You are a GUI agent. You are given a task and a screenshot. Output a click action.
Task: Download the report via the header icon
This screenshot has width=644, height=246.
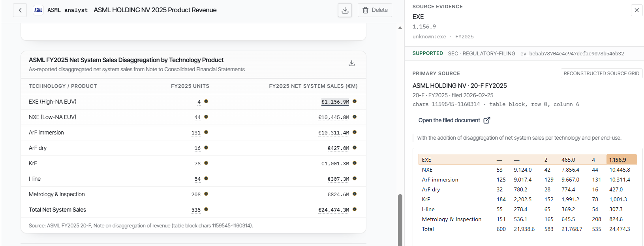pos(345,10)
